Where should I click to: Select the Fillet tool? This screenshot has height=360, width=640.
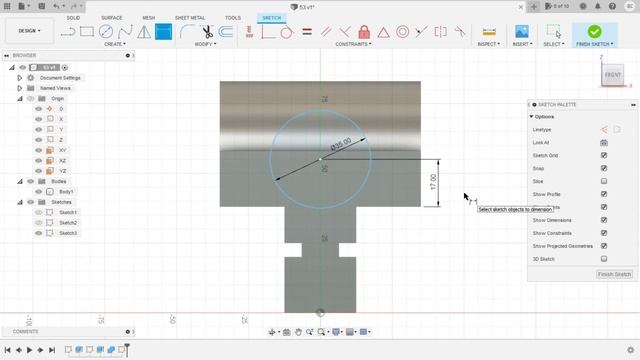pos(187,32)
